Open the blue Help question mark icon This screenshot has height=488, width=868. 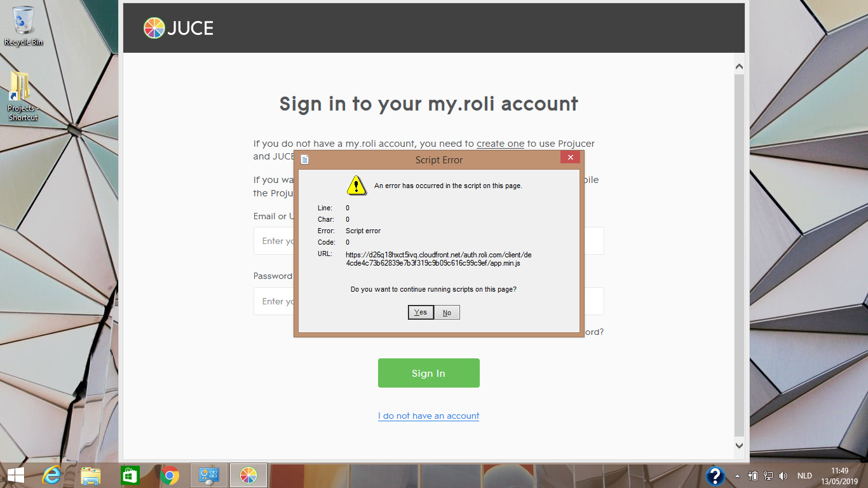[715, 476]
